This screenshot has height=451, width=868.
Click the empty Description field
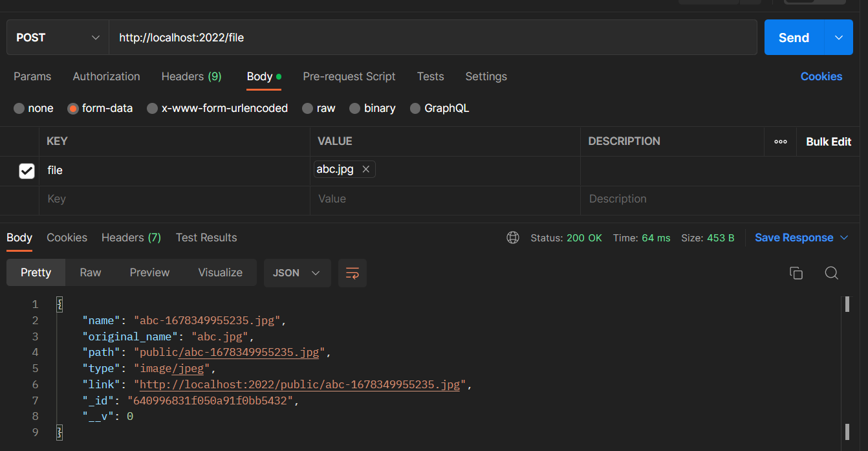[719, 199]
